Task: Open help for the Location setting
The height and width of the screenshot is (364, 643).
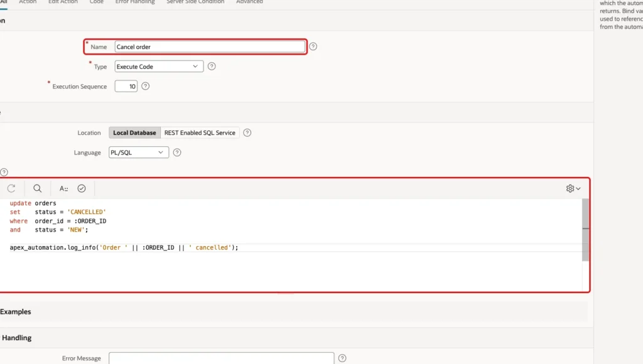Action: [247, 133]
